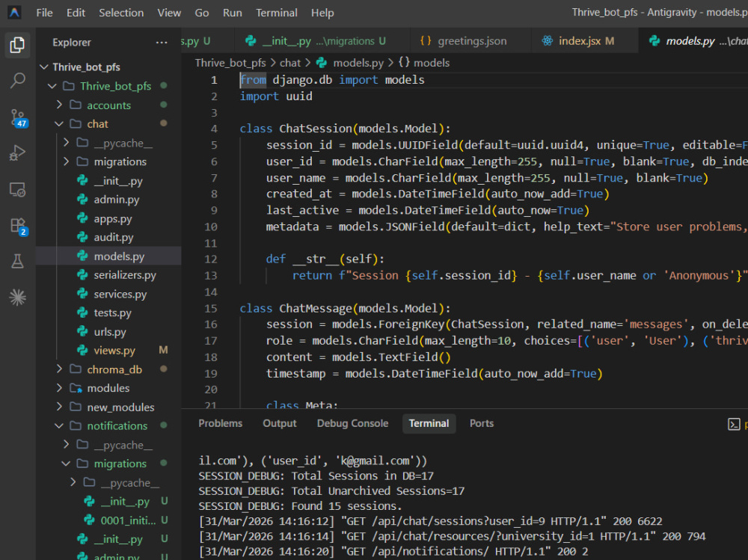
Task: Open the Selection menu
Action: 121,13
